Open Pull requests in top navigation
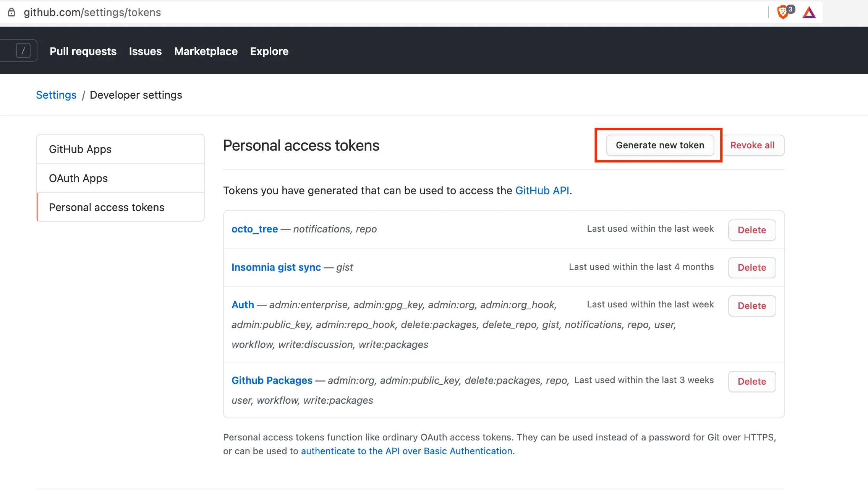The image size is (868, 494). (x=83, y=51)
